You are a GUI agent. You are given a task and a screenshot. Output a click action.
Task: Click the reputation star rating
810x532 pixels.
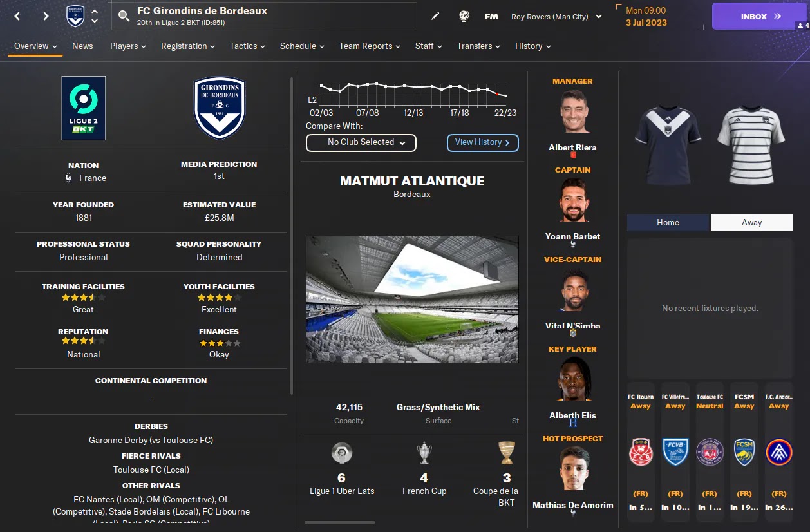(x=83, y=340)
